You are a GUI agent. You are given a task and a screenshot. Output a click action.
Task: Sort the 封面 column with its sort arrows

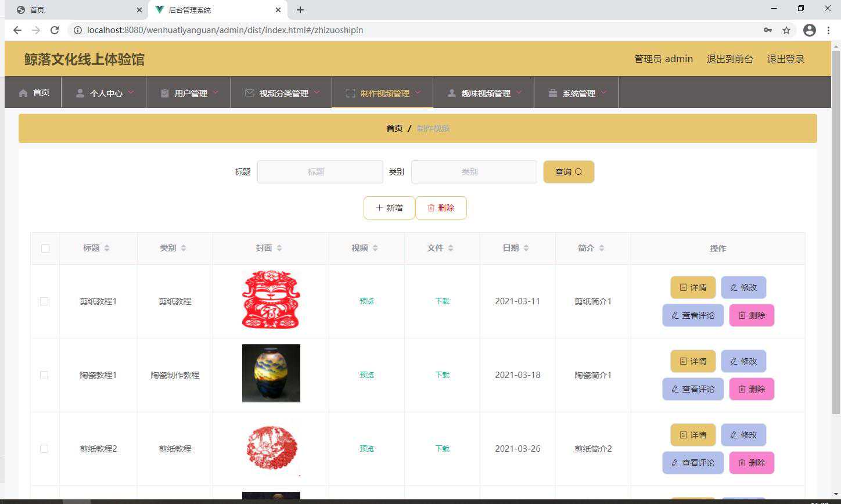(x=279, y=248)
